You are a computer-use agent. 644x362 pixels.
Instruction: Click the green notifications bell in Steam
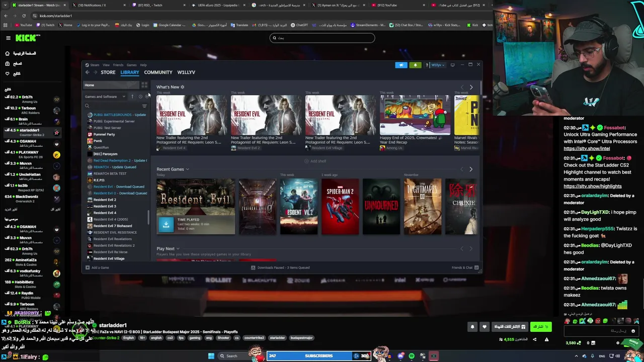[415, 65]
